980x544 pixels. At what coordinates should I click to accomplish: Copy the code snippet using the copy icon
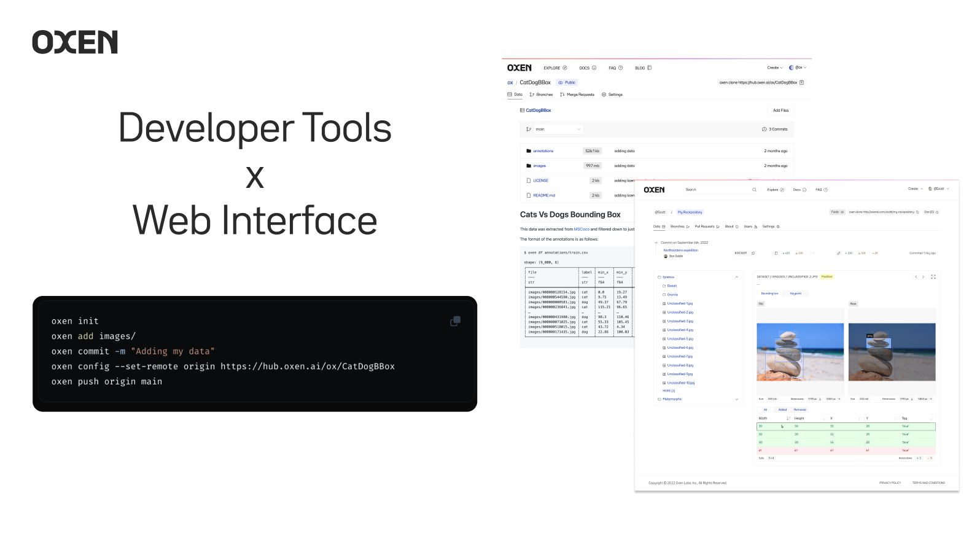(x=455, y=321)
